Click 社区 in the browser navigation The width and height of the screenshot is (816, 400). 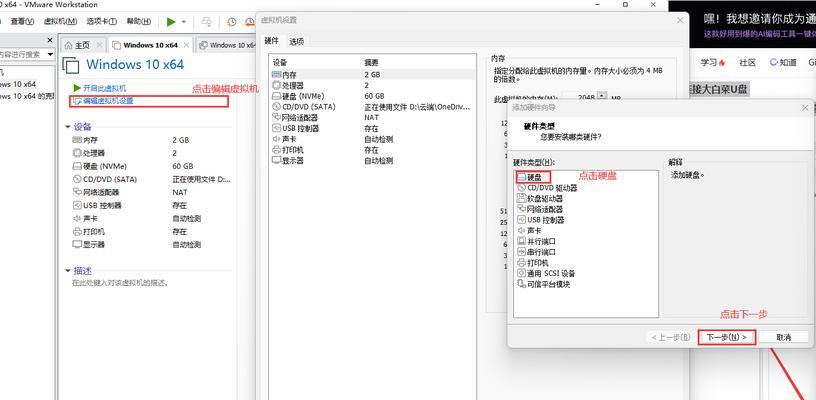[x=747, y=62]
